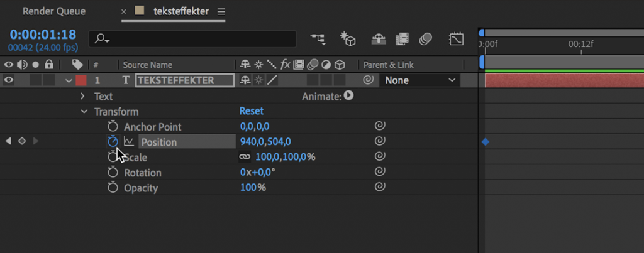Toggle Frame Blending icon in timeline toolbar
The image size is (644, 253).
coord(402,40)
